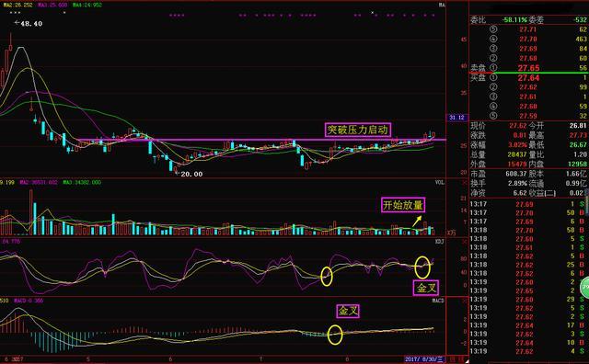
Task: Click the 27.65 best ask price
Action: [x=528, y=68]
